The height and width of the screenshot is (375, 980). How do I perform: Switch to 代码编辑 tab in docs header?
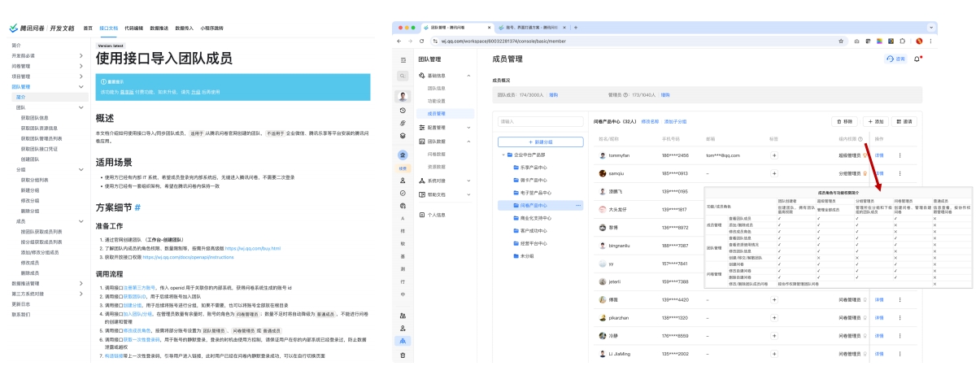pyautogui.click(x=133, y=28)
